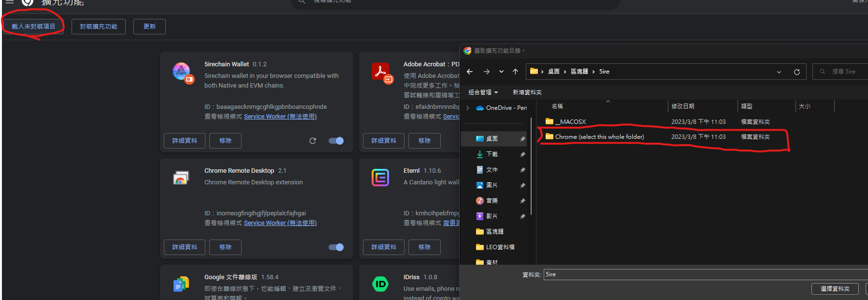Click the 載入未封裝項目 button
This screenshot has width=868, height=300.
[33, 27]
